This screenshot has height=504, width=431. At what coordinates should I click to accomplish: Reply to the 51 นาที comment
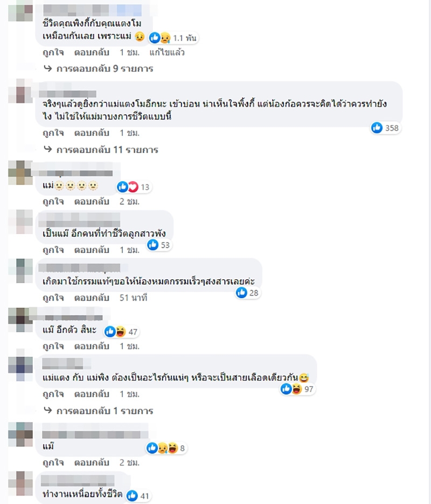tap(92, 298)
